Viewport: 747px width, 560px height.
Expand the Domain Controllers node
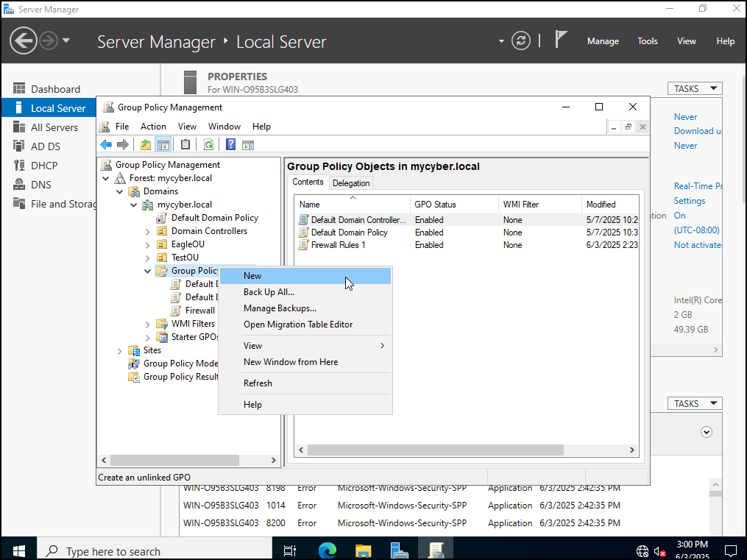tap(148, 231)
